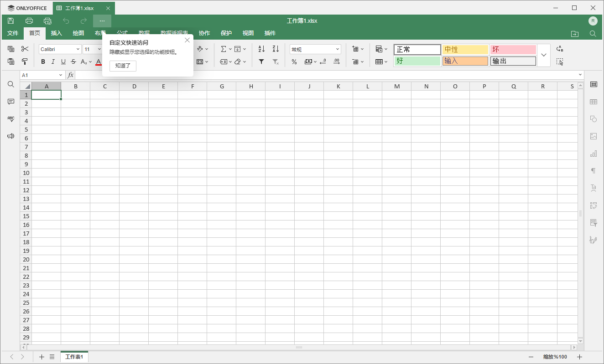Switch to the 绘图 tab
This screenshot has height=364, width=604.
point(78,33)
